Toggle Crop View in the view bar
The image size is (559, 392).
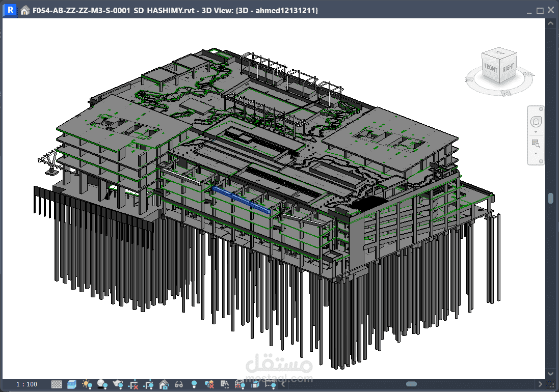coord(133,384)
